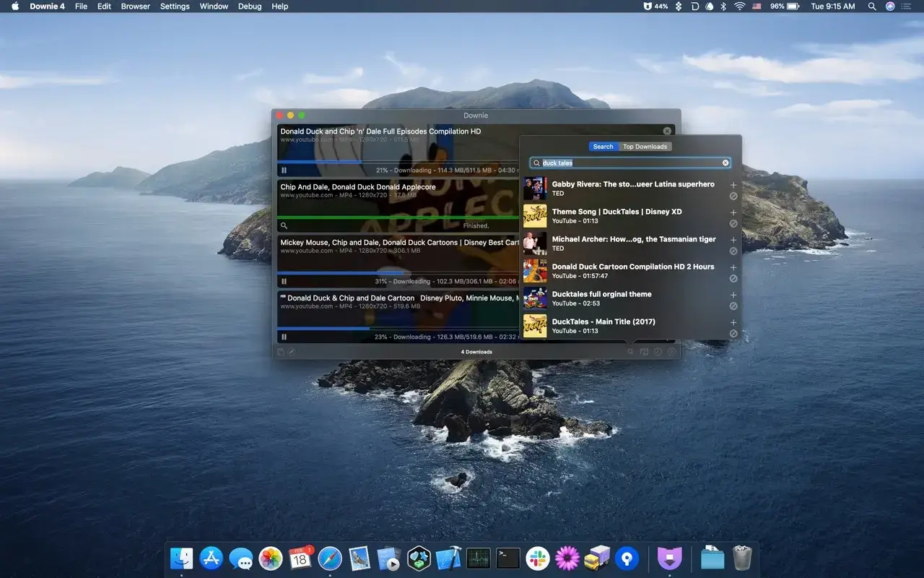Clear the search field via the X icon
924x578 pixels.
[x=725, y=163]
